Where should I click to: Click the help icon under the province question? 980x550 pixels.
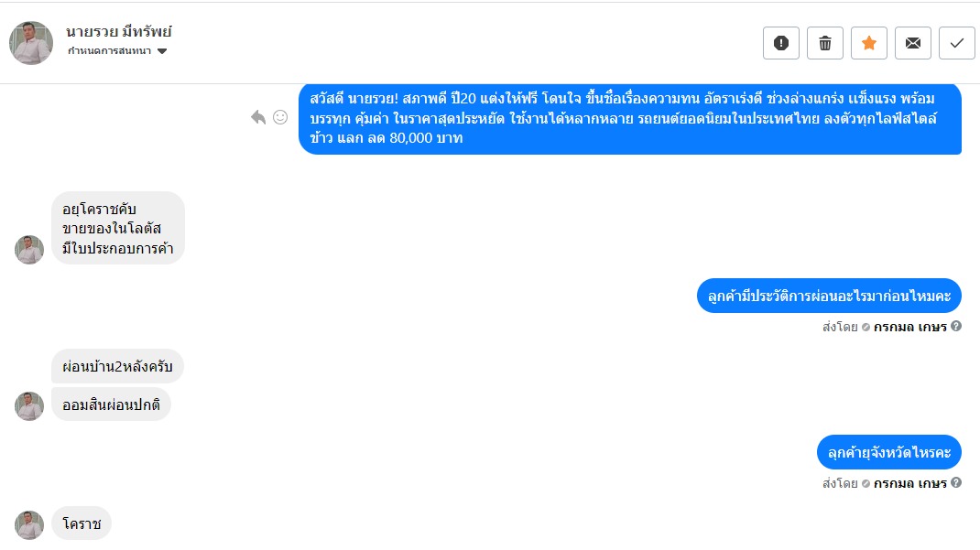pos(955,483)
